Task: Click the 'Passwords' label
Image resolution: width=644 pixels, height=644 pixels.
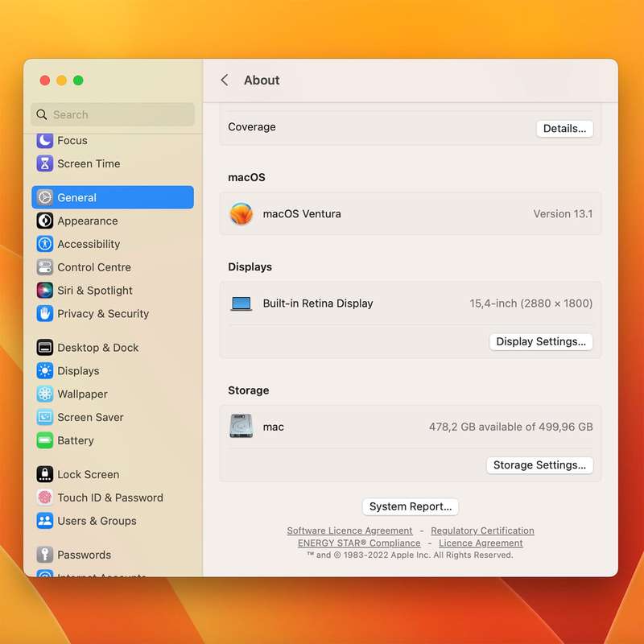Action: point(85,555)
